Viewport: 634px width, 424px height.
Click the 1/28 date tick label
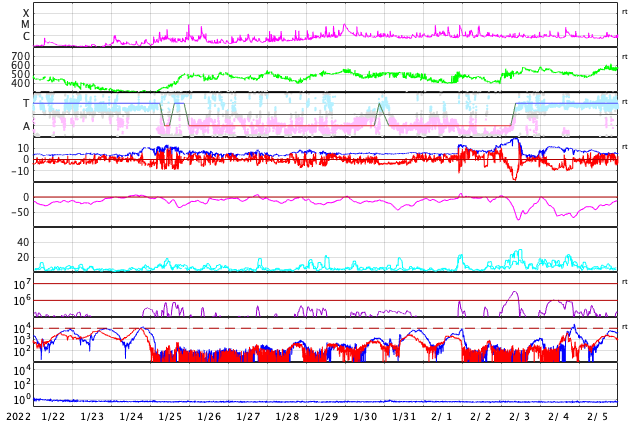287,416
